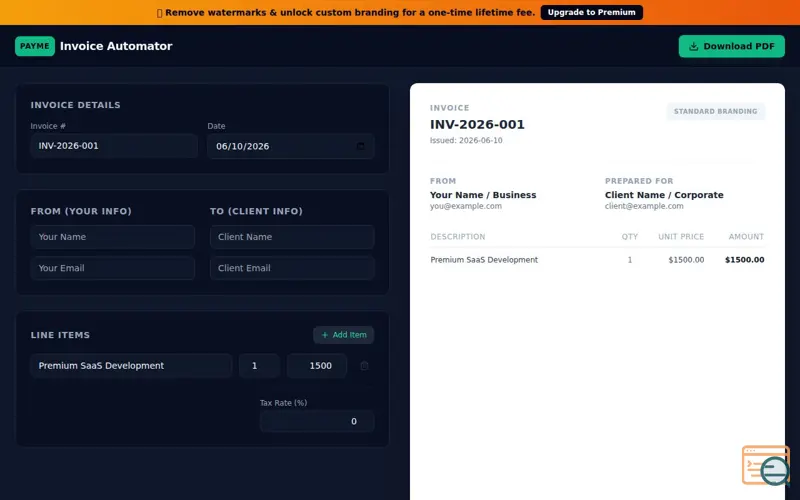The image size is (800, 500).
Task: Click the AMOUNT column header
Action: [x=746, y=237]
